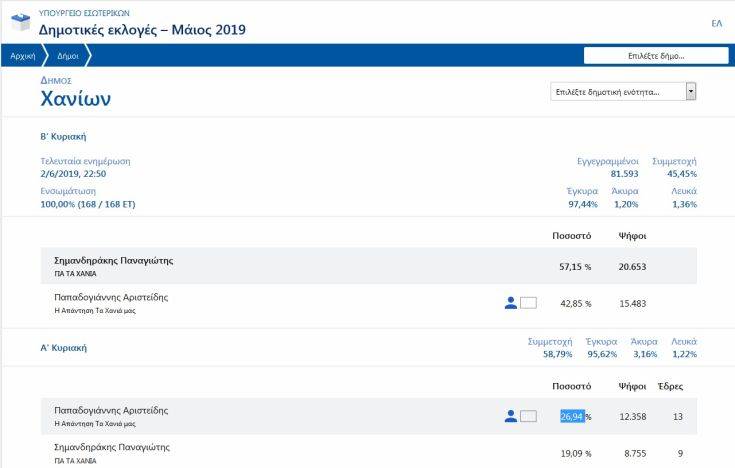Click Παπαδογιάννης Αριστείδης name in Α' Κυριακή
Screen dimensions: 735x468
(110, 410)
